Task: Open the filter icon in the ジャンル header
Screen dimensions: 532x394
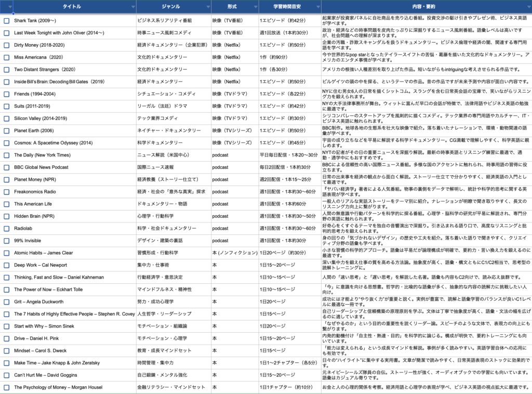Action: (x=207, y=7)
